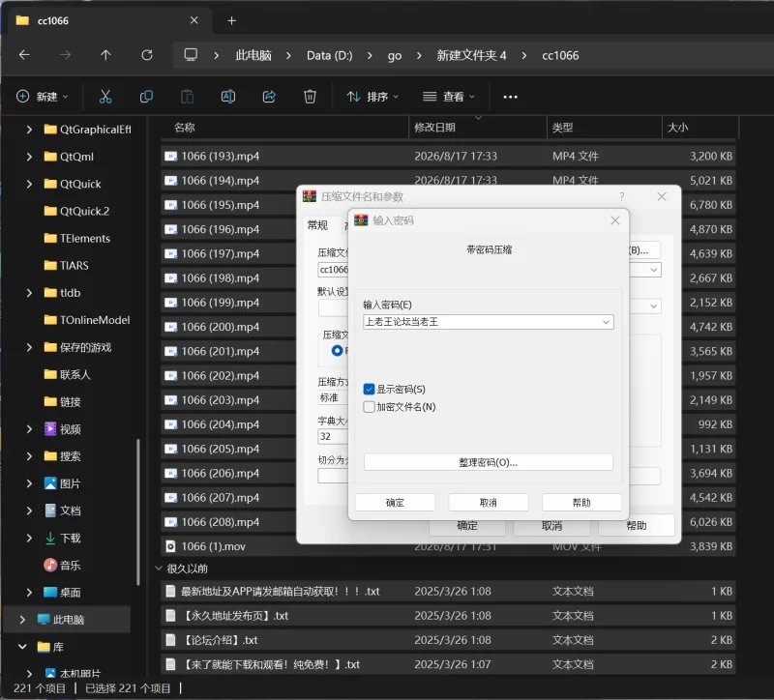The image size is (774, 700).
Task: Click the icon of 1066 (1).mov
Action: tap(171, 546)
